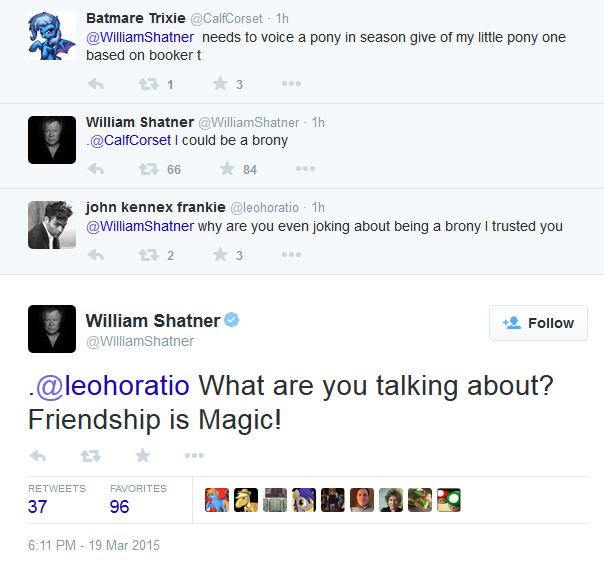Open more options on Batmare Trixie's tweet

tap(291, 84)
